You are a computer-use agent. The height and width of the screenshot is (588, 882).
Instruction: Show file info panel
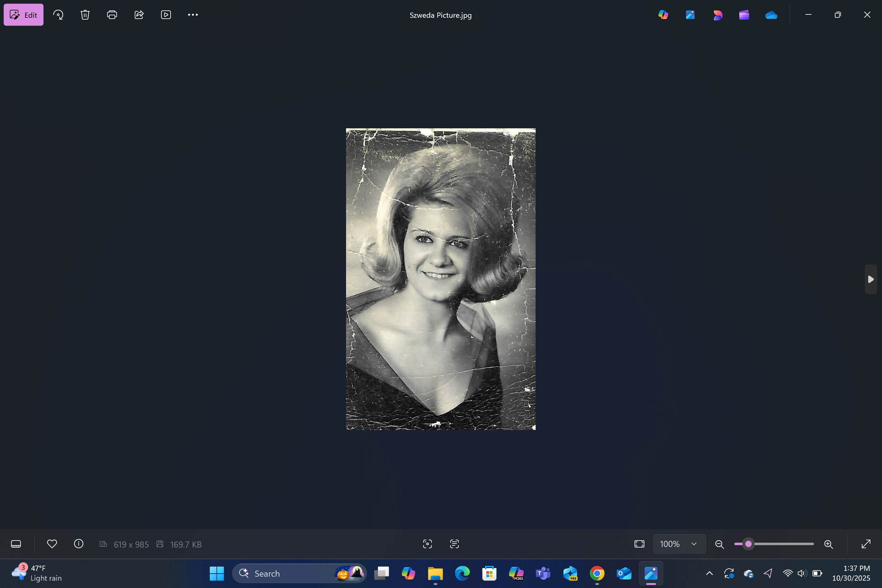(79, 544)
